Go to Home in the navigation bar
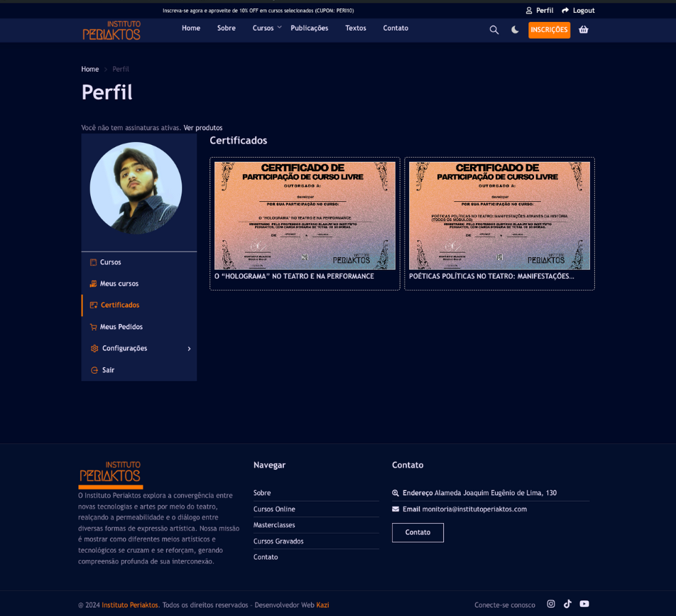This screenshot has height=616, width=676. tap(191, 28)
